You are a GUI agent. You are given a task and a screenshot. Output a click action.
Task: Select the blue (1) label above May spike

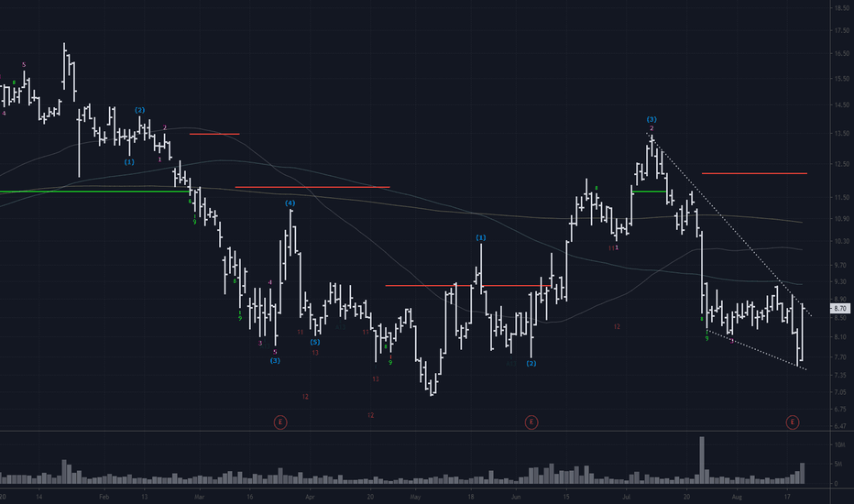point(480,237)
